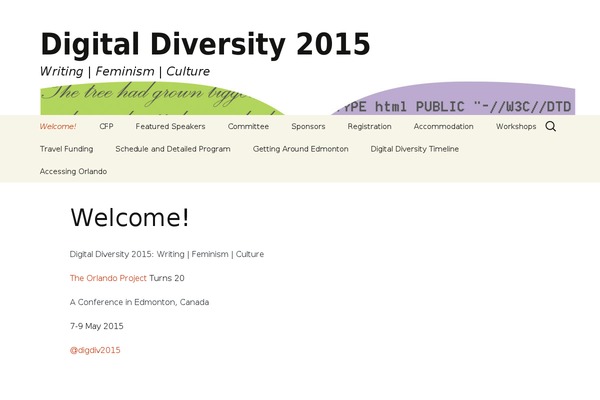Go to the CFP page

click(106, 126)
